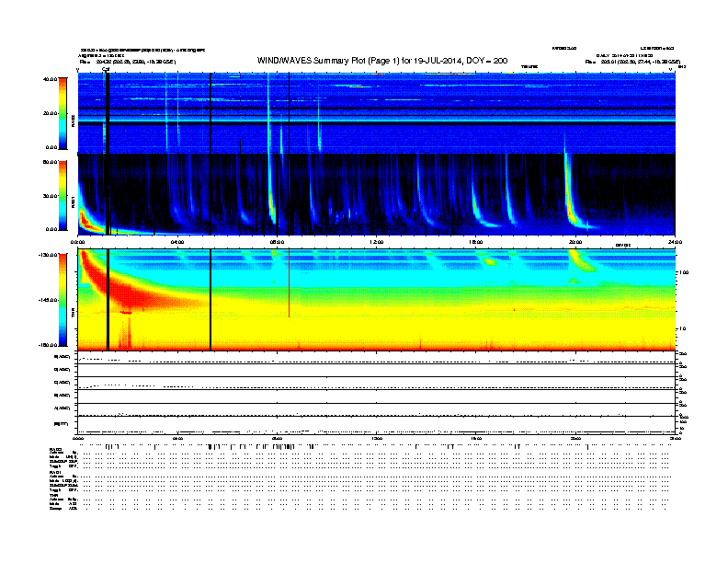Viewport: 728px width, 563px height.
Task: Click the 04:00 tick label under the RAD1 panel
Action: (x=177, y=242)
